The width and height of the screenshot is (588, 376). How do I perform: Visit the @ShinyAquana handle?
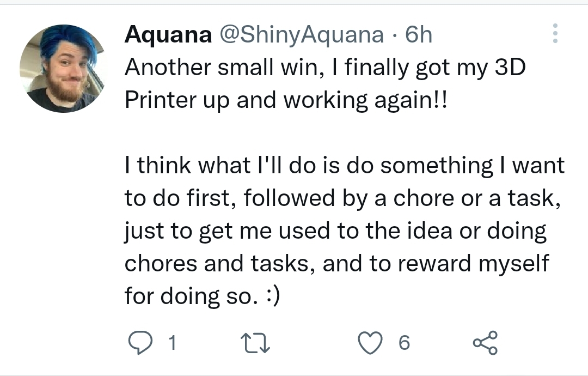302,35
